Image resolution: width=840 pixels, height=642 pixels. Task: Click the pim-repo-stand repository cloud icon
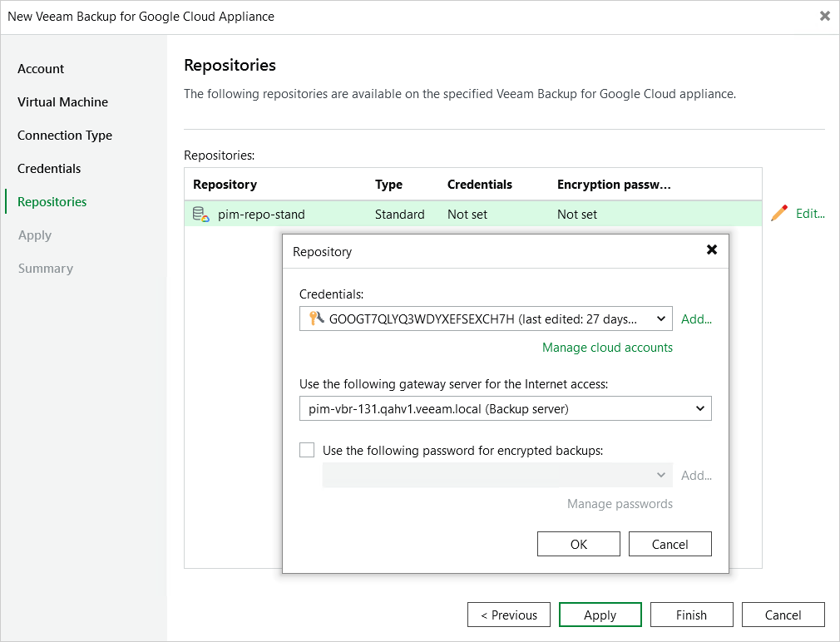(x=201, y=215)
